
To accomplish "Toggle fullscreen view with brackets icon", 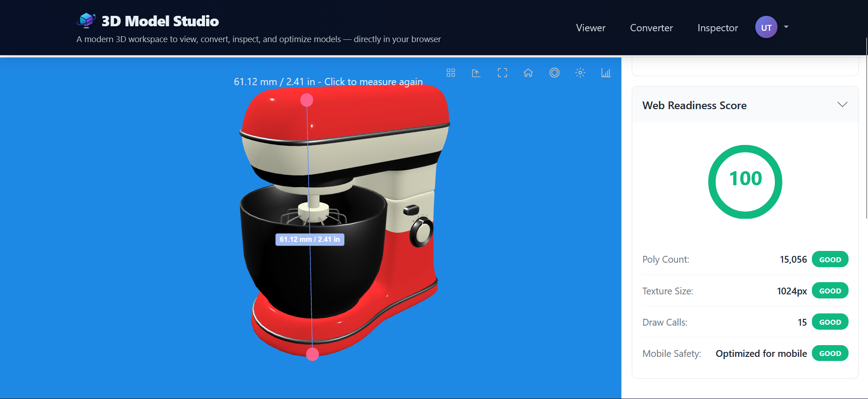I will 502,73.
